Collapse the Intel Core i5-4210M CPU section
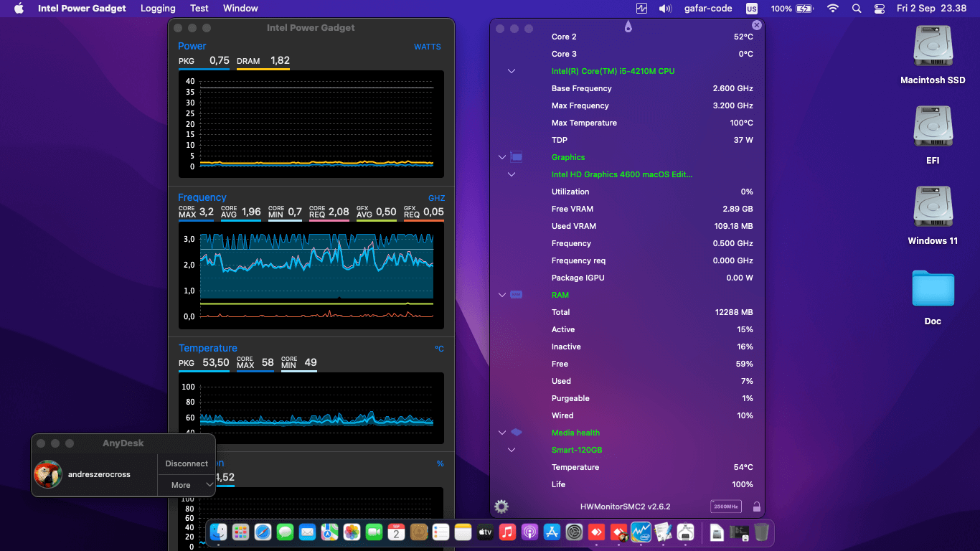 click(512, 71)
